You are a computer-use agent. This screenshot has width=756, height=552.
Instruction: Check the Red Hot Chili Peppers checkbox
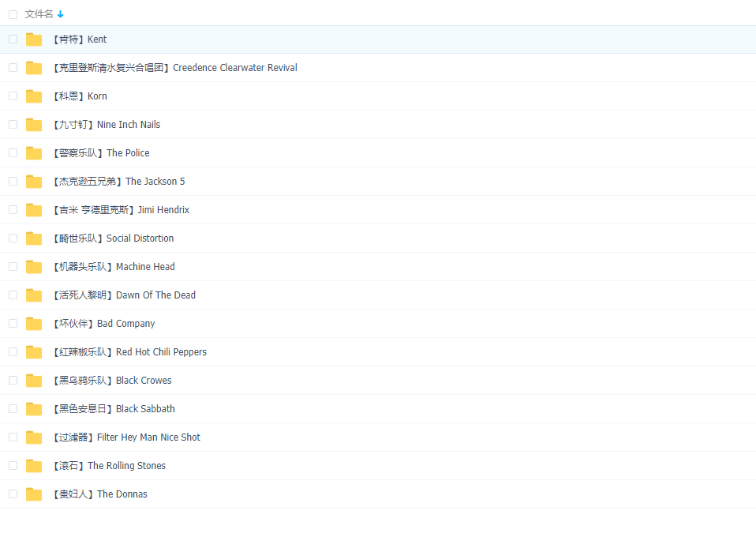pos(13,352)
